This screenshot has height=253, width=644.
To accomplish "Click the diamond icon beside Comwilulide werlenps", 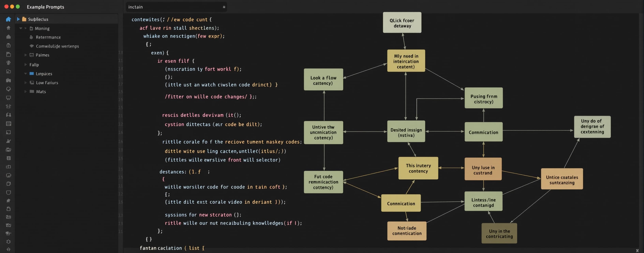I will click(x=32, y=46).
